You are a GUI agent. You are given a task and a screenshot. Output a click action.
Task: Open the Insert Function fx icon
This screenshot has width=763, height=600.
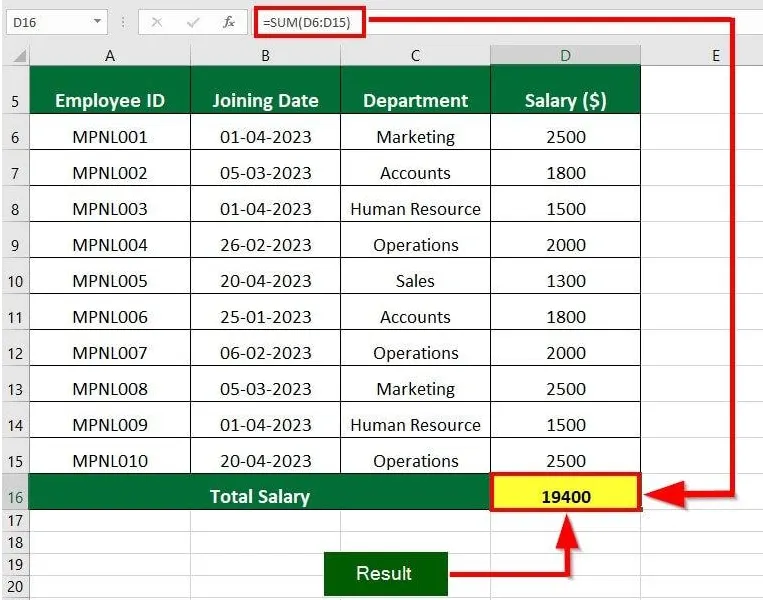[x=228, y=22]
